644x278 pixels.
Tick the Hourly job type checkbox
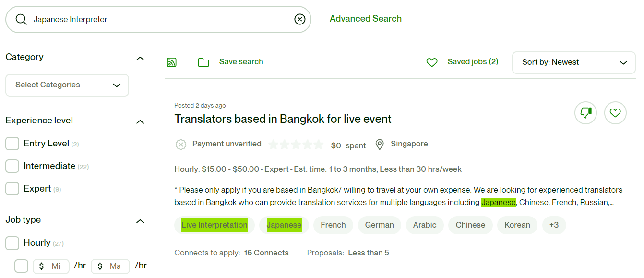[12, 243]
